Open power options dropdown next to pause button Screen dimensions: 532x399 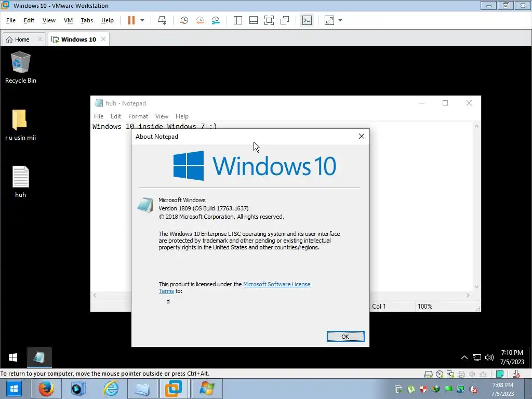142,20
